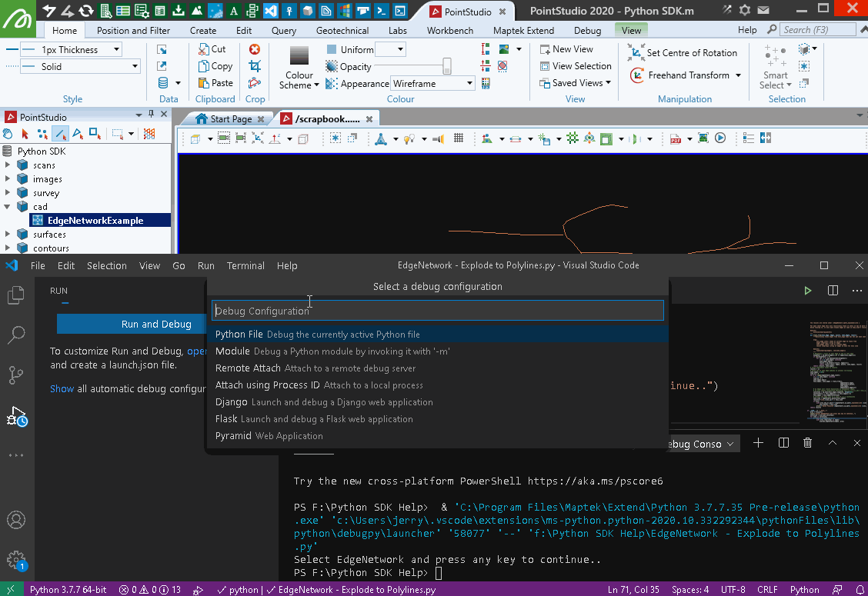This screenshot has width=868, height=596.
Task: Expand the scans container in the tree
Action: (x=7, y=165)
